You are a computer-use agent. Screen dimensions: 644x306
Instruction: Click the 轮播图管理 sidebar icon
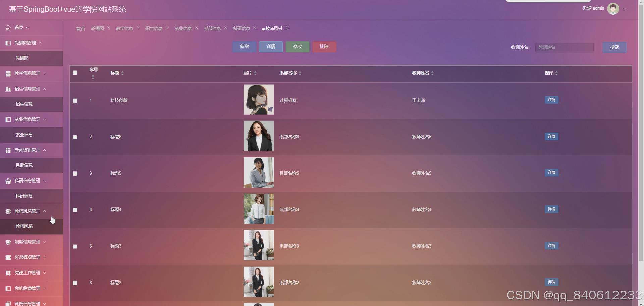[x=8, y=43]
